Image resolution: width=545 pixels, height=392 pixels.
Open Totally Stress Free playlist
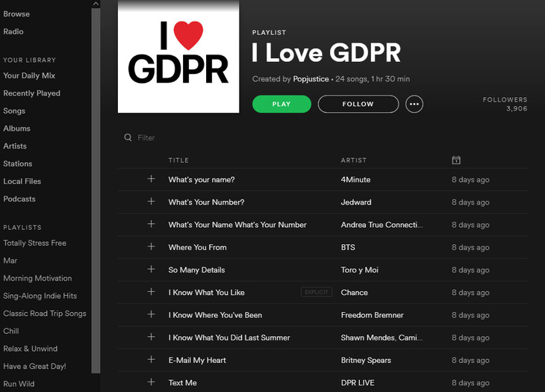(x=35, y=243)
